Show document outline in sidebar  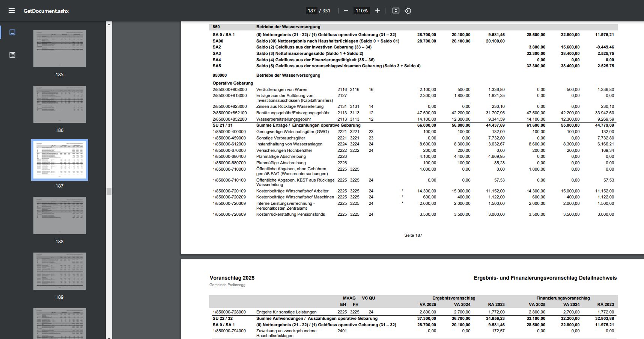[x=12, y=55]
